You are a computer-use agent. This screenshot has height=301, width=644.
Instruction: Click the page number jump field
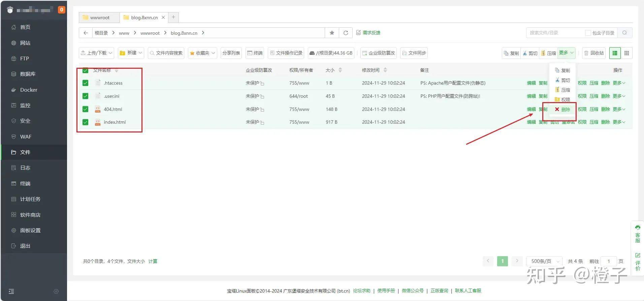tap(609, 261)
